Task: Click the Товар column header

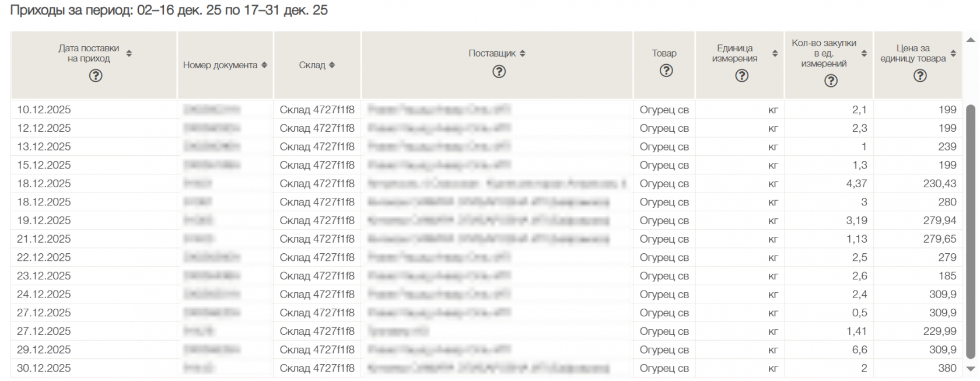Action: (x=664, y=53)
